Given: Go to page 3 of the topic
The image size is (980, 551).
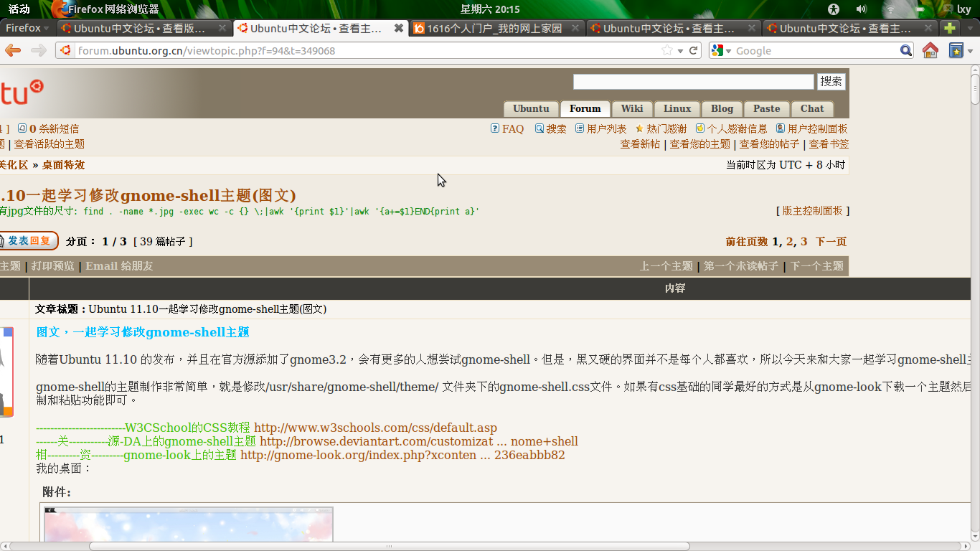Looking at the screenshot, I should (x=804, y=242).
